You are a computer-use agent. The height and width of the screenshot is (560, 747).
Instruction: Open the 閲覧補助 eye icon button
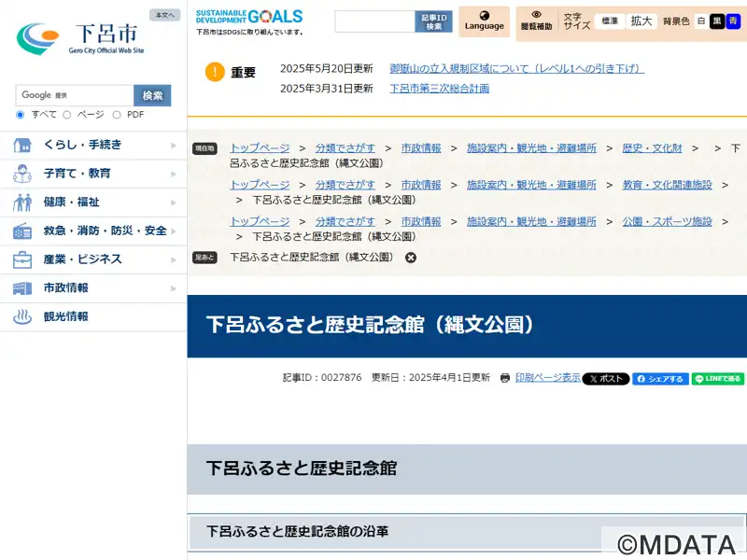(536, 21)
